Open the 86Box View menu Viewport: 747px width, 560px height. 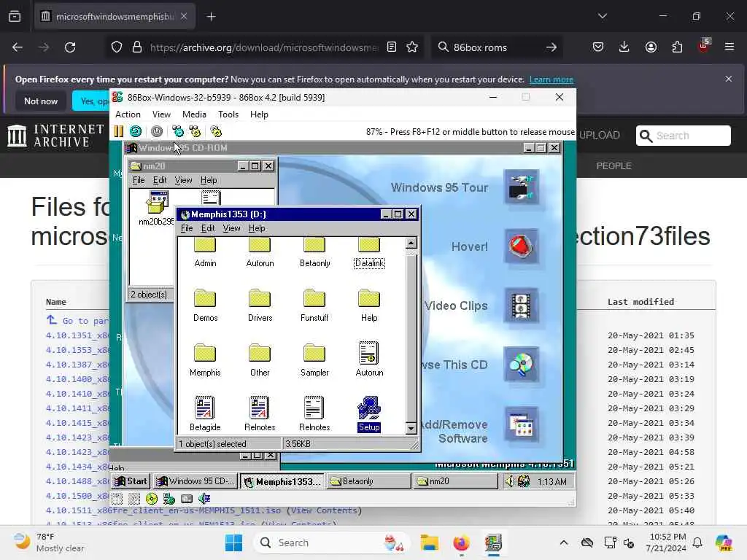click(x=161, y=114)
